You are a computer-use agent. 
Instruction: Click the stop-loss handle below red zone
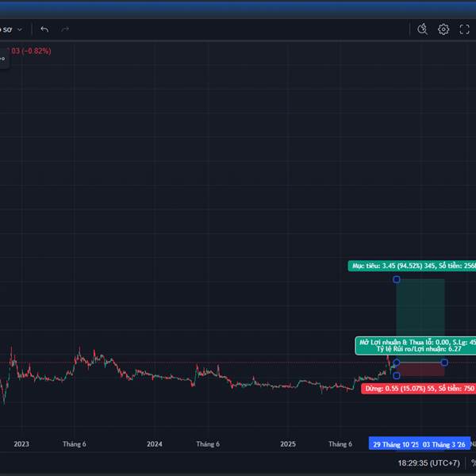(397, 375)
